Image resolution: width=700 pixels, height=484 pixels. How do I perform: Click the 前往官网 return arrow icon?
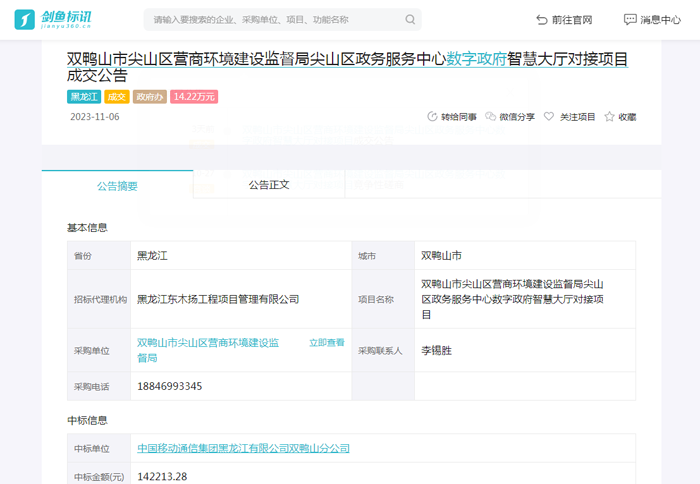(x=542, y=20)
